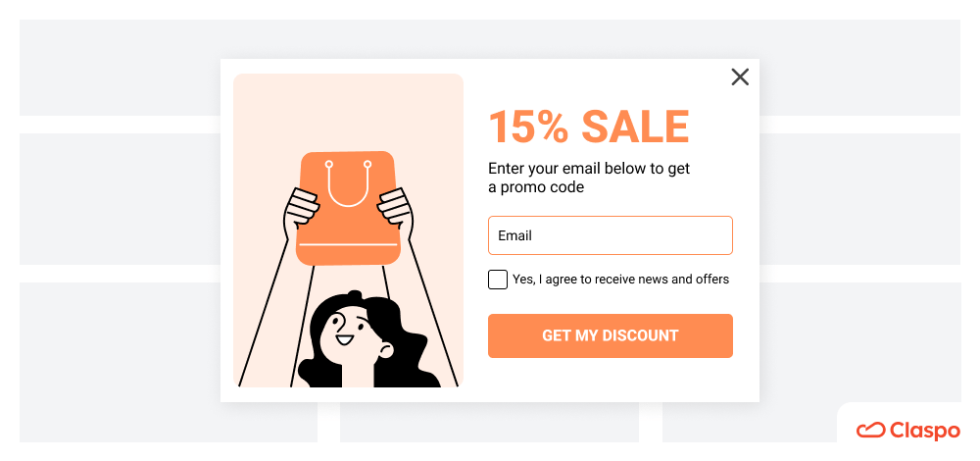Click the woman's neck in the illustration
This screenshot has width=980, height=461.
[358, 374]
